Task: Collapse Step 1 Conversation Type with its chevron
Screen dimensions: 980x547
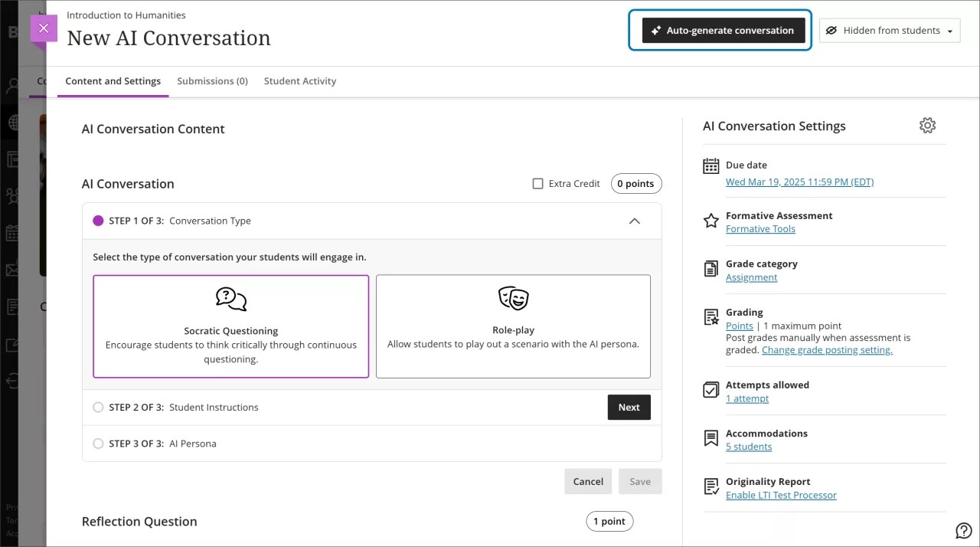Action: click(x=634, y=221)
